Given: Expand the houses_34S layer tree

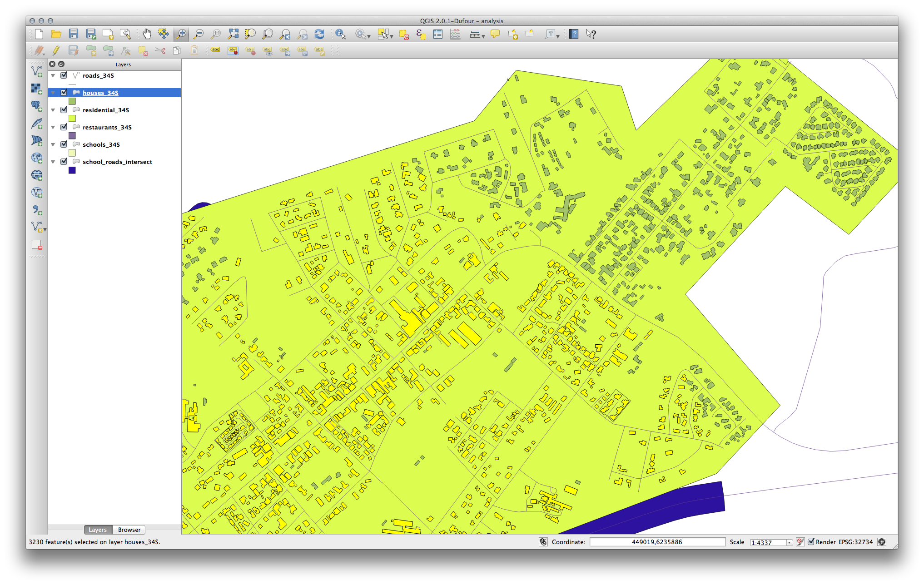Looking at the screenshot, I should tap(54, 92).
